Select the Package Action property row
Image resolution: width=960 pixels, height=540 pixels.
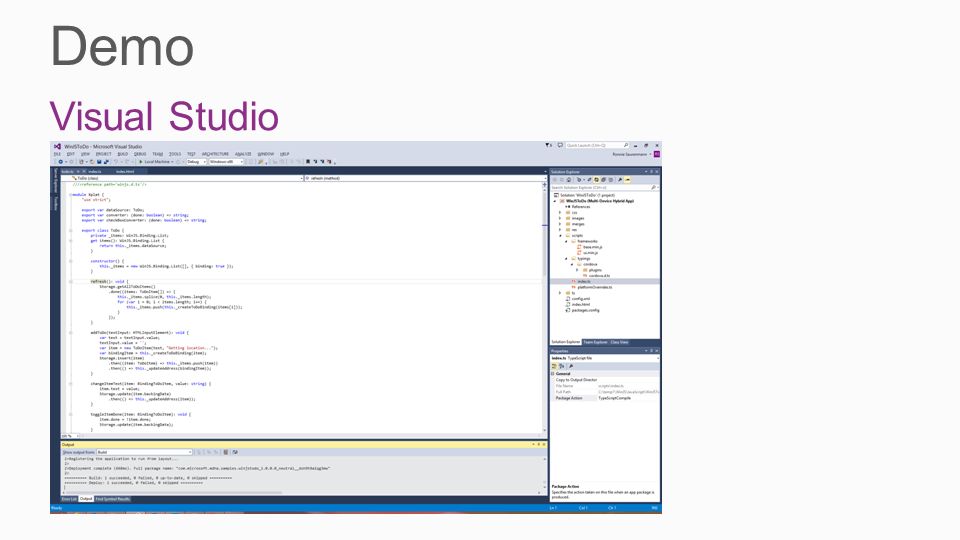pos(604,398)
